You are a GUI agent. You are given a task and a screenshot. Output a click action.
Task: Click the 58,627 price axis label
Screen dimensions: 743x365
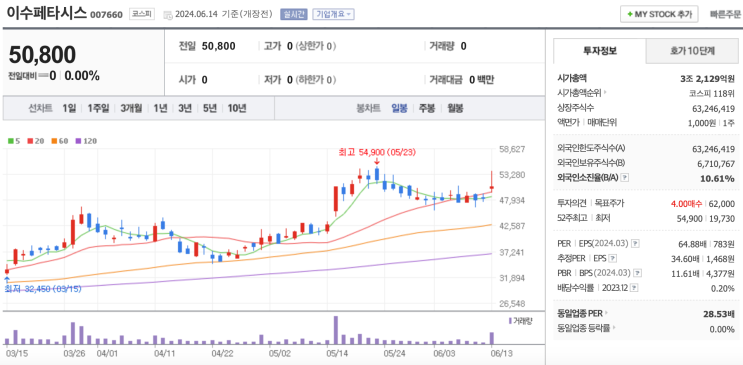tap(512, 149)
